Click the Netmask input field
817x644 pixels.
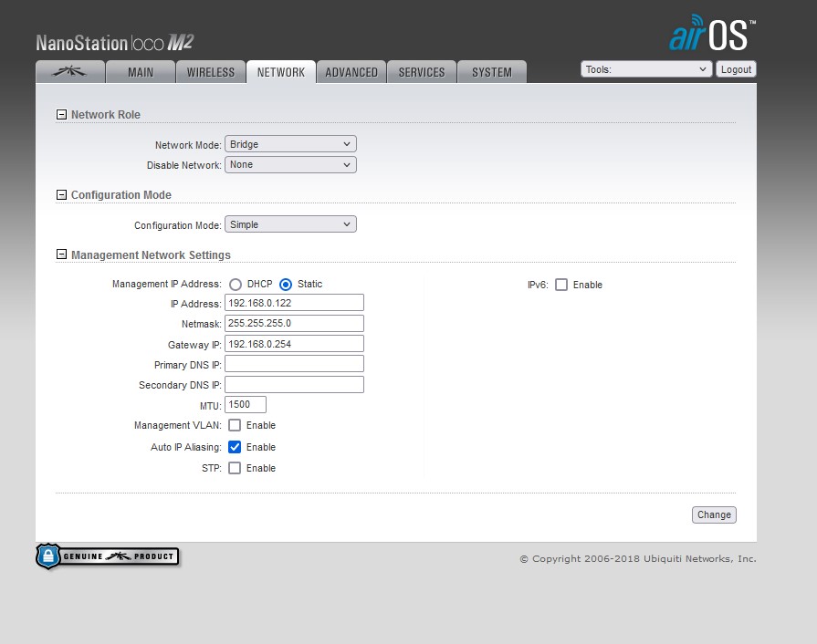pyautogui.click(x=294, y=323)
